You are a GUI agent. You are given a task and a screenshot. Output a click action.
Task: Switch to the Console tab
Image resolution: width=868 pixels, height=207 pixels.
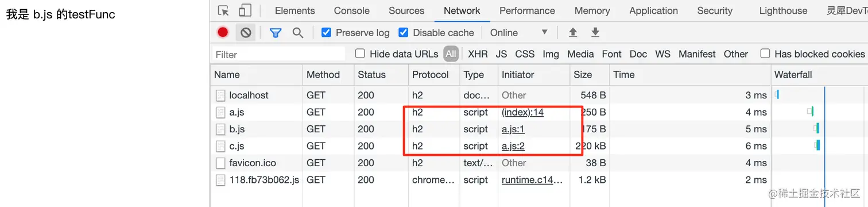point(352,10)
